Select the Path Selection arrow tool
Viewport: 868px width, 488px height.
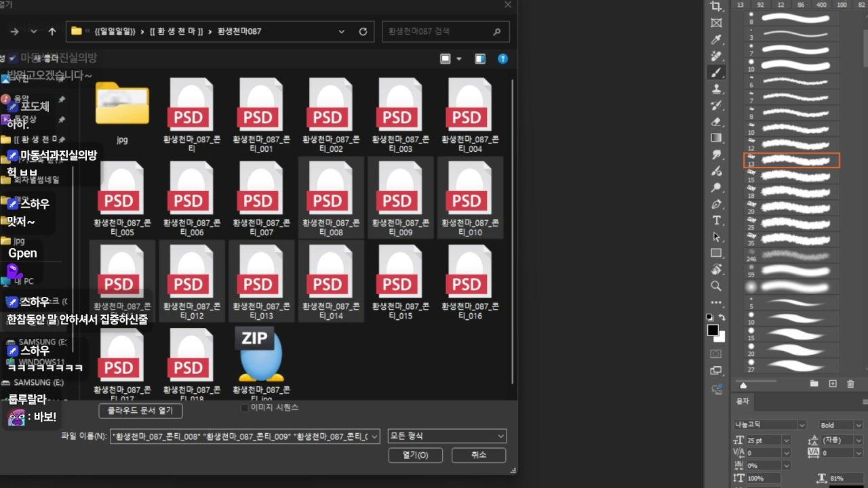tap(717, 237)
